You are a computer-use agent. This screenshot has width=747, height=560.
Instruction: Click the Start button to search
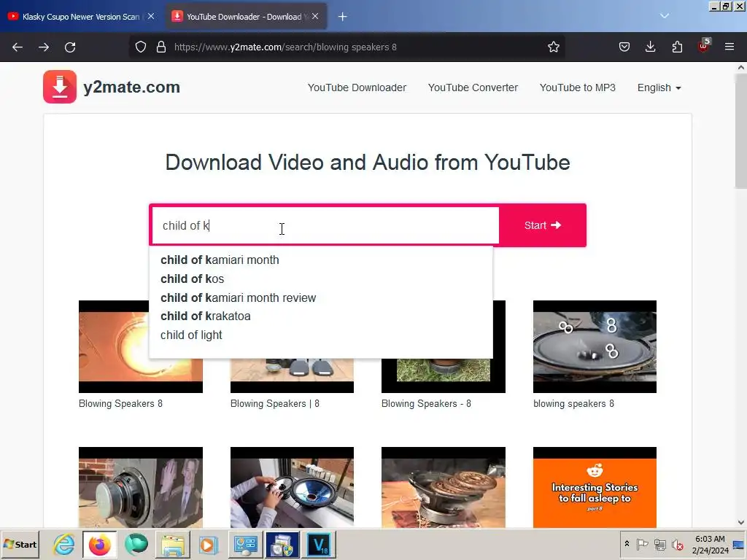543,225
